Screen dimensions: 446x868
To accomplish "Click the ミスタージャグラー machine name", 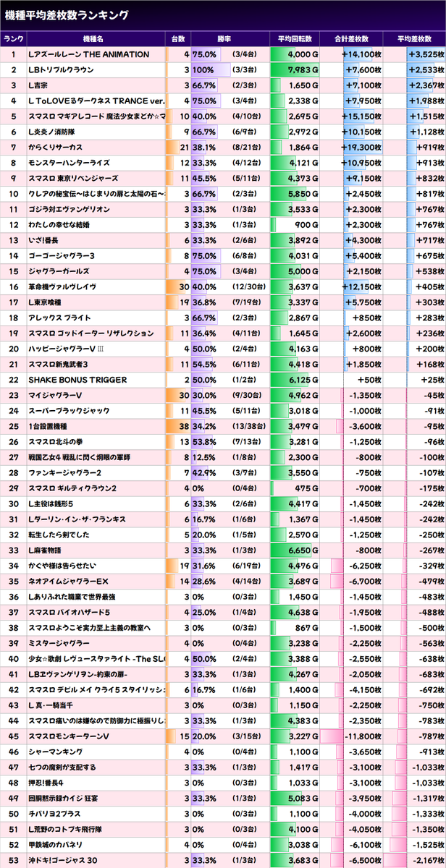I will 59,642.
